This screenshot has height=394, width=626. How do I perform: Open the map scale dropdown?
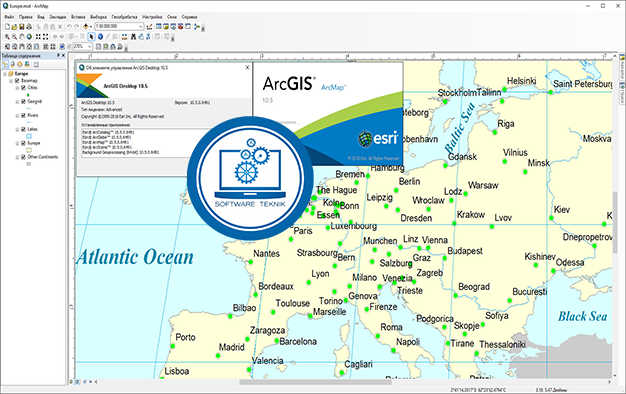click(x=141, y=27)
